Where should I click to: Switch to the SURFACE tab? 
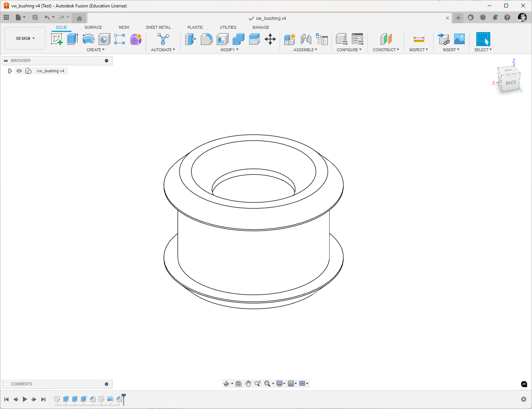pos(93,27)
